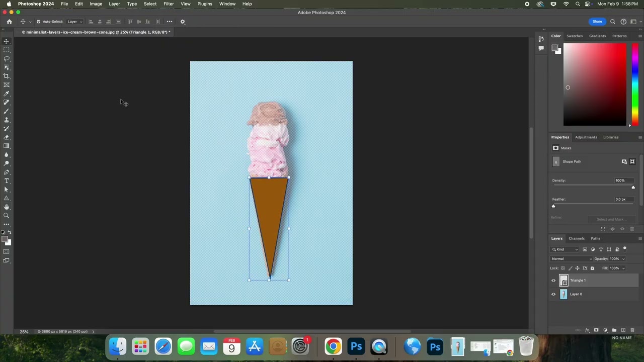Image resolution: width=644 pixels, height=362 pixels.
Task: Toggle the lock all padlock icon
Action: point(592,268)
